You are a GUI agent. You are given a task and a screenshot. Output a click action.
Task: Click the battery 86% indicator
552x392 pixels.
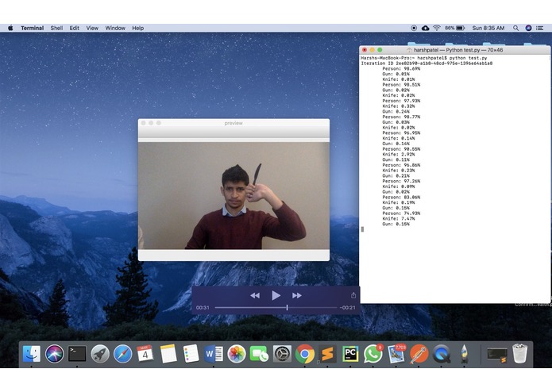coord(455,28)
